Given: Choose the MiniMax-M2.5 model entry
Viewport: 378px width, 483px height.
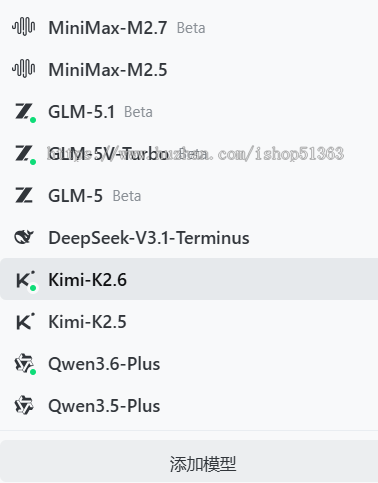Looking at the screenshot, I should pyautogui.click(x=189, y=69).
